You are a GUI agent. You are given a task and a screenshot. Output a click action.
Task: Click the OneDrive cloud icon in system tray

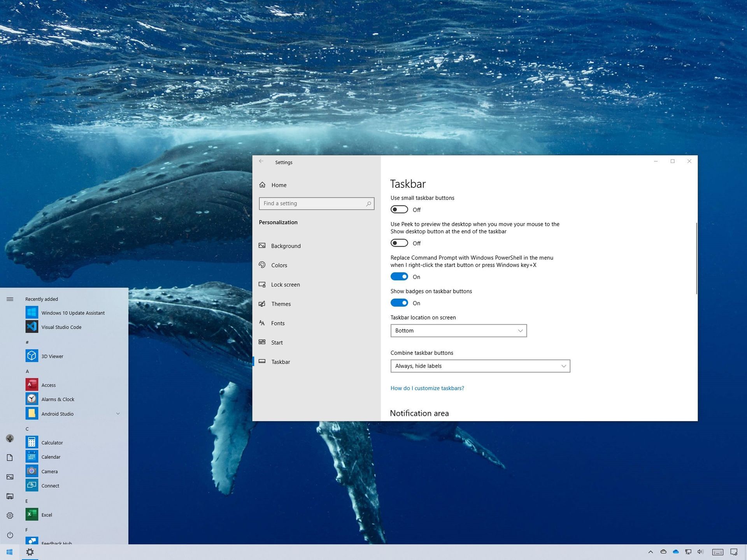pyautogui.click(x=676, y=552)
